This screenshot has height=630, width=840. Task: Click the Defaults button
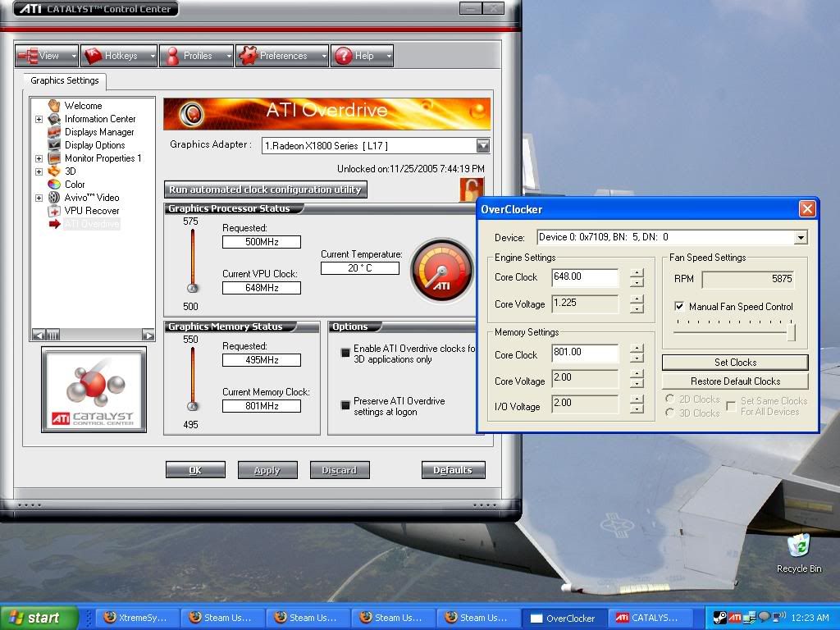click(453, 470)
